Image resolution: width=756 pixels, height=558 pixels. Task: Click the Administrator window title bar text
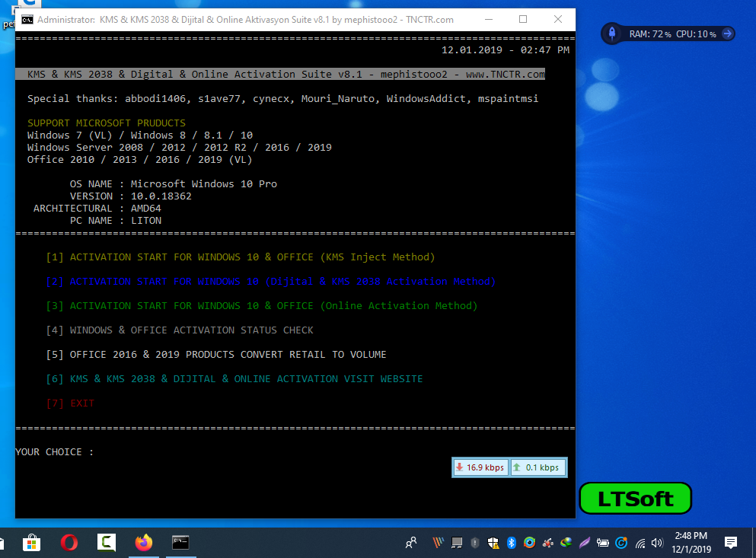tap(245, 20)
